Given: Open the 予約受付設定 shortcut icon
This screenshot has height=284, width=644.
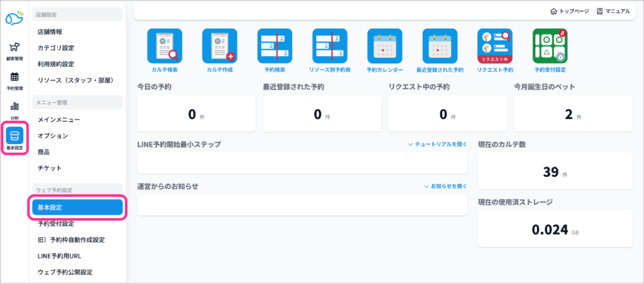Looking at the screenshot, I should [550, 46].
